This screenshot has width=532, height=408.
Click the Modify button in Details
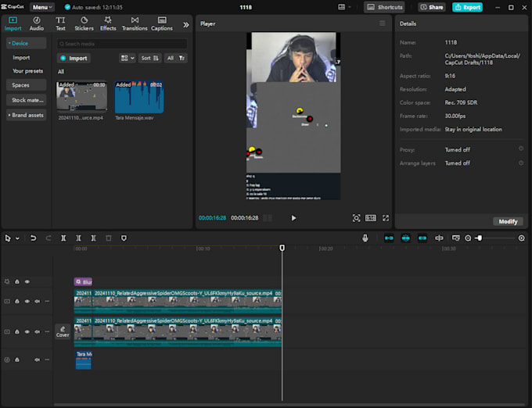coord(508,222)
